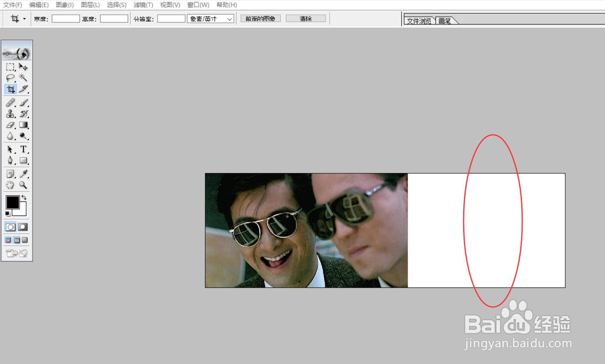Select the Slice tool
Screen dimensions: 605x364
[x=23, y=89]
